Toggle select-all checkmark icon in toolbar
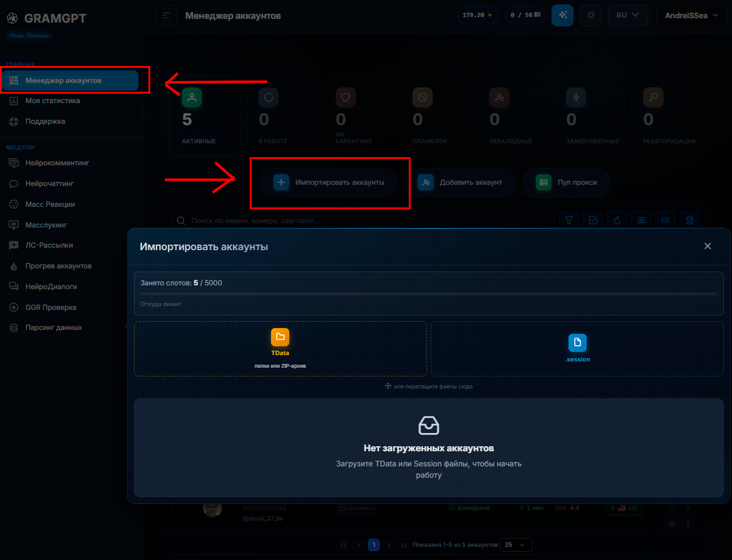Image resolution: width=732 pixels, height=560 pixels. pyautogui.click(x=593, y=220)
